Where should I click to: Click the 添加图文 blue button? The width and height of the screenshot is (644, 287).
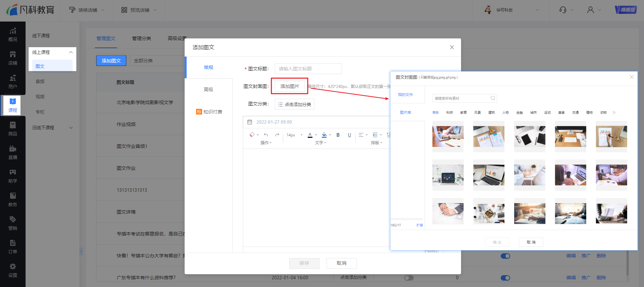click(x=111, y=61)
